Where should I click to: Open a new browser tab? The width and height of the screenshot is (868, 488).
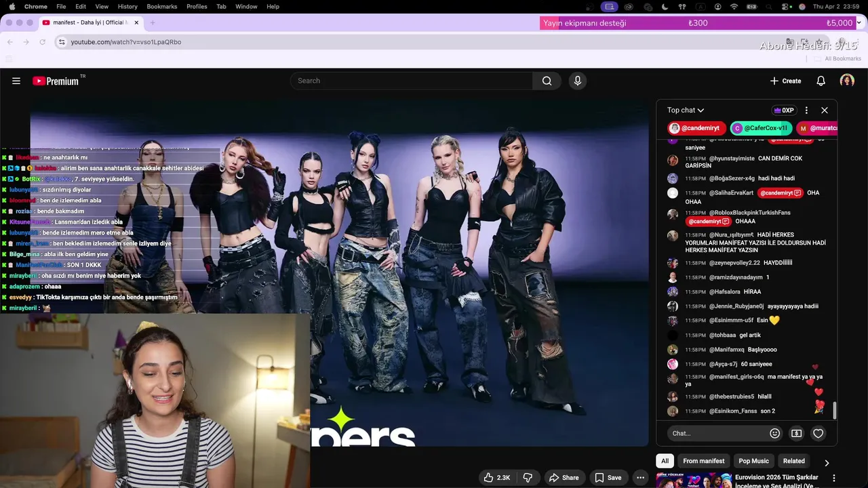(153, 22)
